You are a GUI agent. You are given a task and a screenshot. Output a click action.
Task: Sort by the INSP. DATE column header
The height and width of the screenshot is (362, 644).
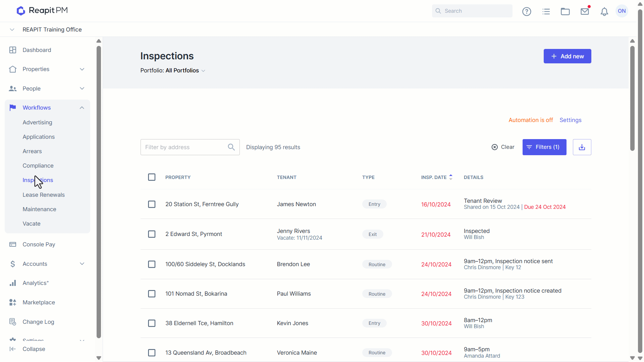437,177
